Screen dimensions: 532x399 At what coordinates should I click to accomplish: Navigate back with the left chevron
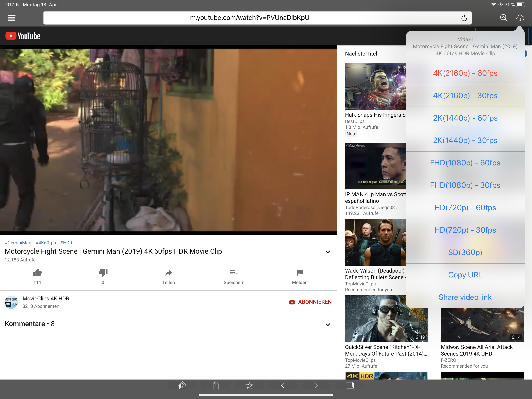(283, 385)
